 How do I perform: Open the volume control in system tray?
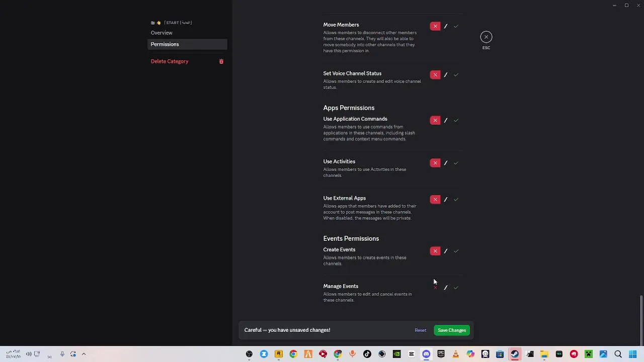(29, 354)
